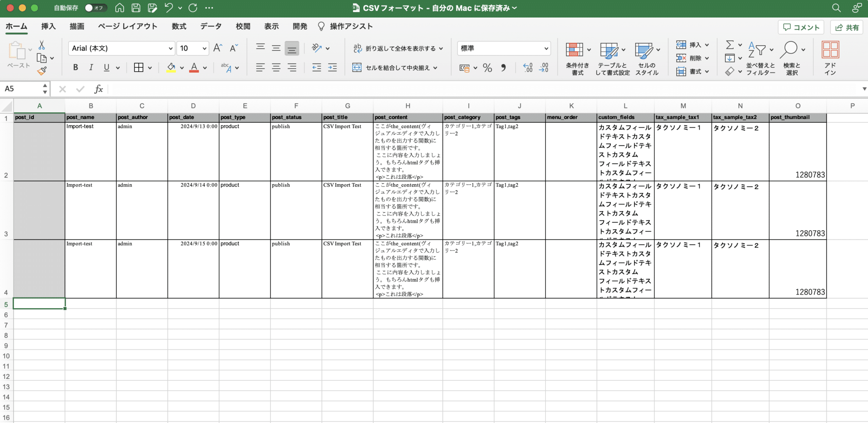Open the 開発 ribbon tab

point(300,26)
